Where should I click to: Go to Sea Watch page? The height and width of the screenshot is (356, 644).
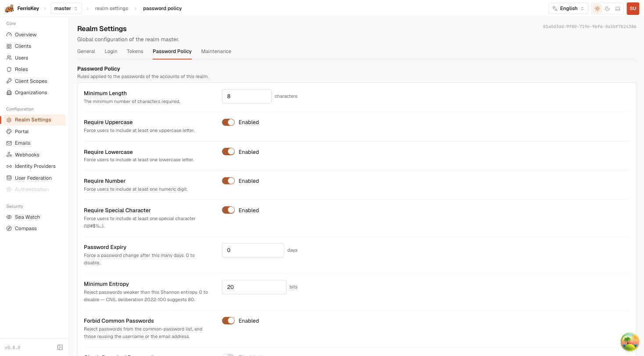tap(34, 217)
